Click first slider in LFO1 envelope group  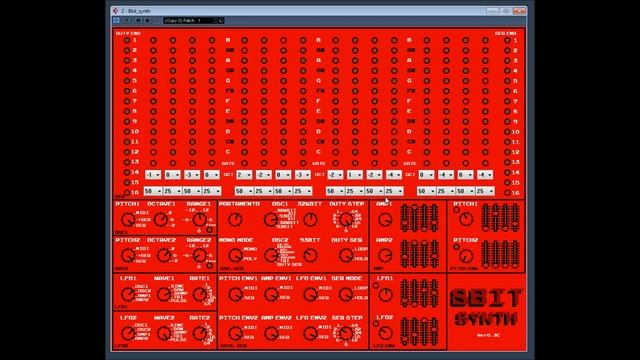pyautogui.click(x=405, y=293)
